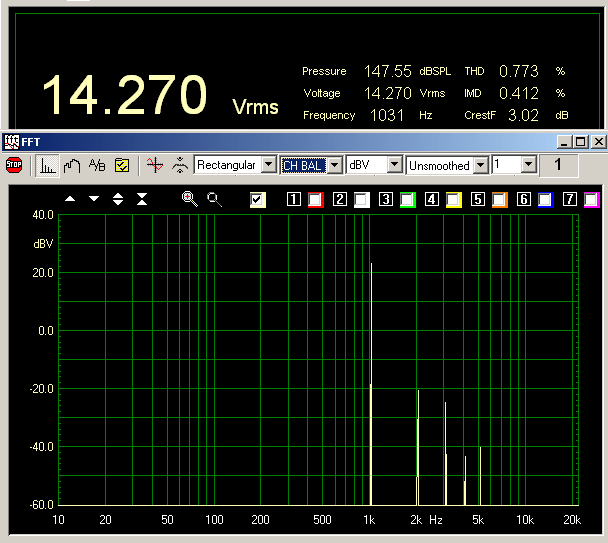
Task: Enable the crosshair cursor tool
Action: pyautogui.click(x=154, y=165)
